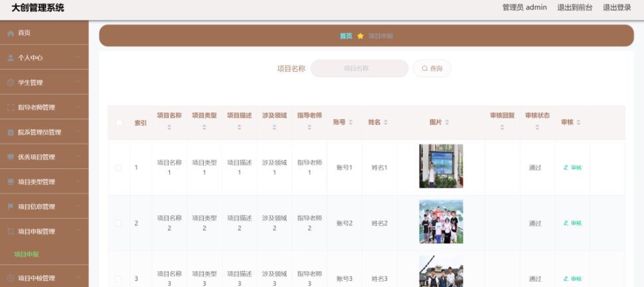
Task: Click 退出登录 in the top bar
Action: [617, 7]
